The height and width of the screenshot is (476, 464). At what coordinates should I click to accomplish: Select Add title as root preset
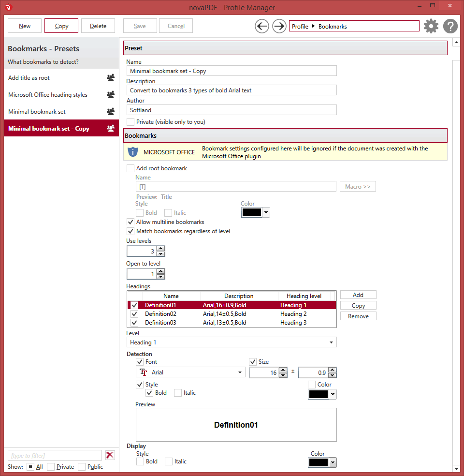pos(61,78)
